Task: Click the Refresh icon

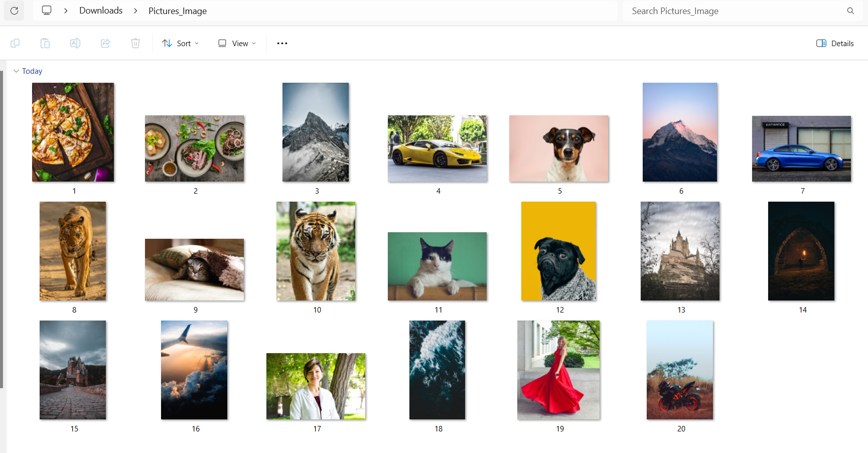Action: 14,11
